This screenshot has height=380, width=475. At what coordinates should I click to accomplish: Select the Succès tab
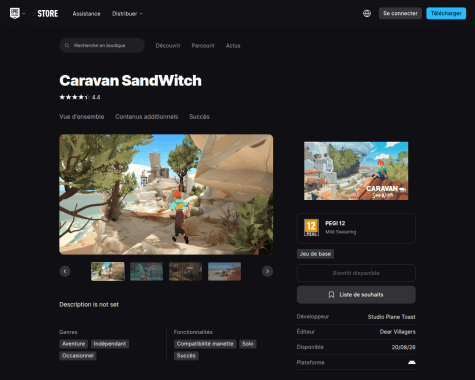199,117
